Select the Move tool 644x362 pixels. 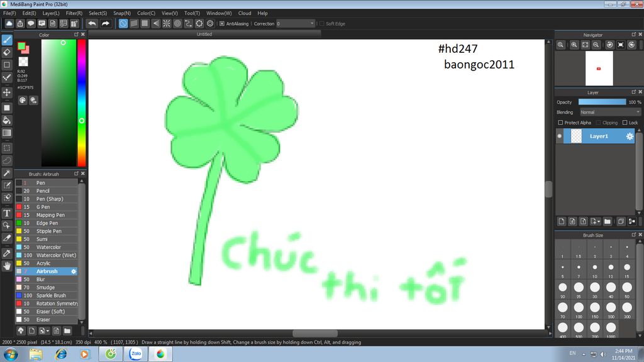pos(6,92)
